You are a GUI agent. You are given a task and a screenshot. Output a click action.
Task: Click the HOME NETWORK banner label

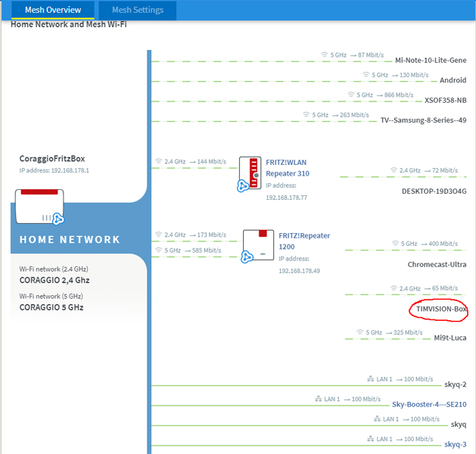[x=70, y=239]
